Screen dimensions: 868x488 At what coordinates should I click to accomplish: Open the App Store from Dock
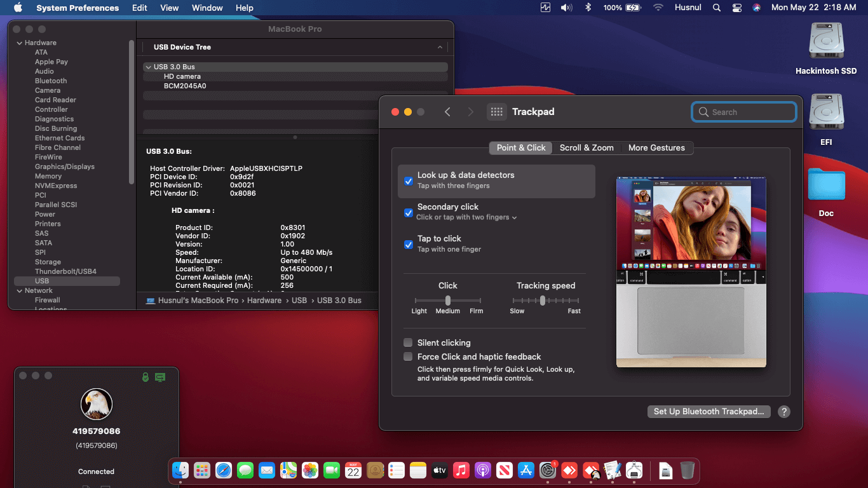tap(526, 470)
